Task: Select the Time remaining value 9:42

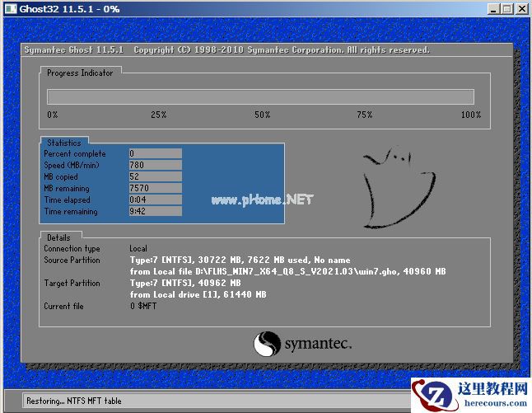Action: (156, 211)
